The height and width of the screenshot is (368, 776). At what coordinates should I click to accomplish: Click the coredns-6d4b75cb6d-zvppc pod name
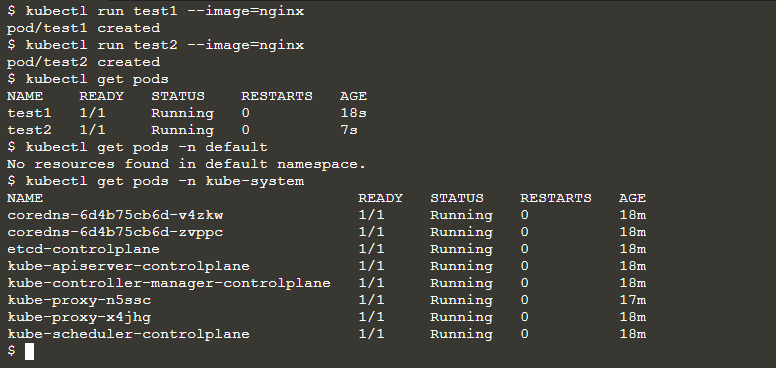pos(115,232)
